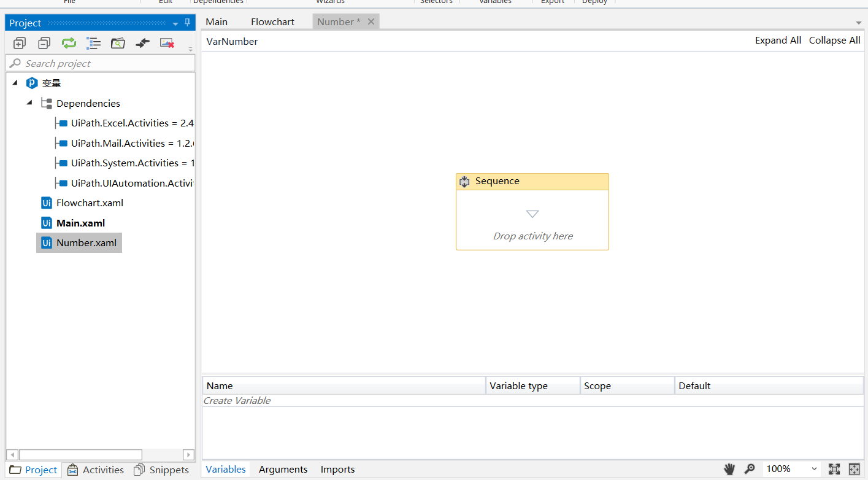Screen dimensions: 868x480
Task: Click the Remove Unused Screenshots icon
Action: 167,43
